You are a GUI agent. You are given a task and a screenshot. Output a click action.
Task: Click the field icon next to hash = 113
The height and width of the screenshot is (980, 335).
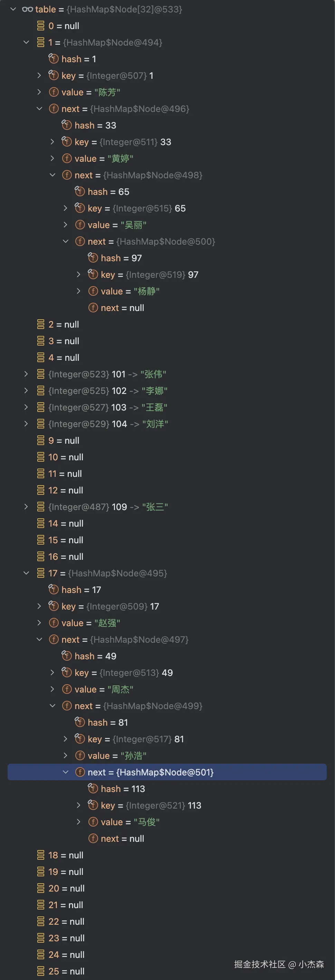[93, 789]
